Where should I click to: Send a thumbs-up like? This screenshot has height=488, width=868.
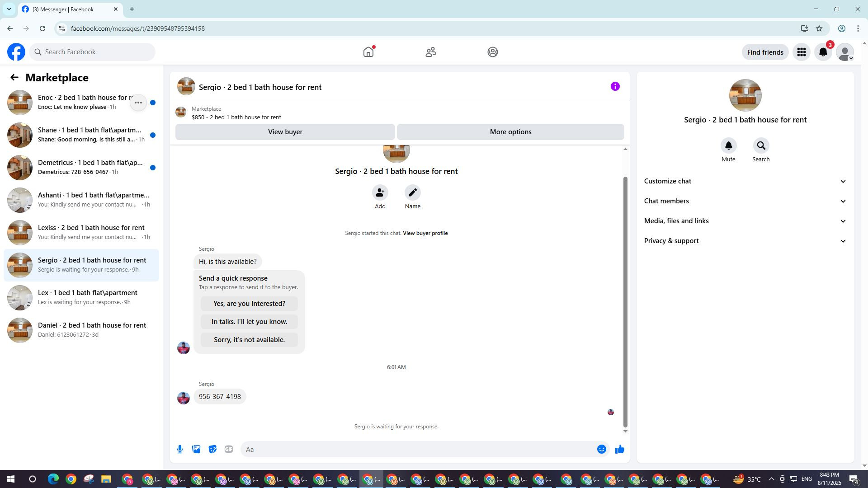619,449
